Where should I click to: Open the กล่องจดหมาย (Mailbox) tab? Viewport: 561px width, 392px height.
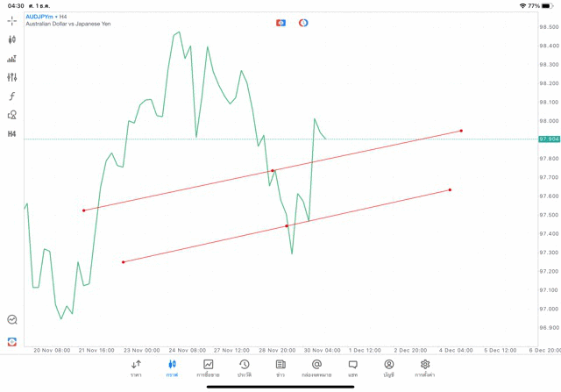[316, 368]
